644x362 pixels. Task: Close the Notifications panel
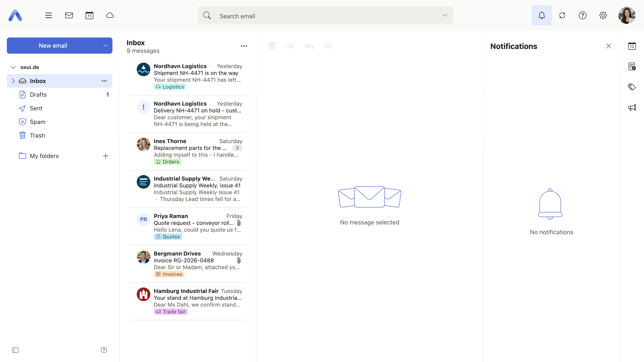point(608,46)
